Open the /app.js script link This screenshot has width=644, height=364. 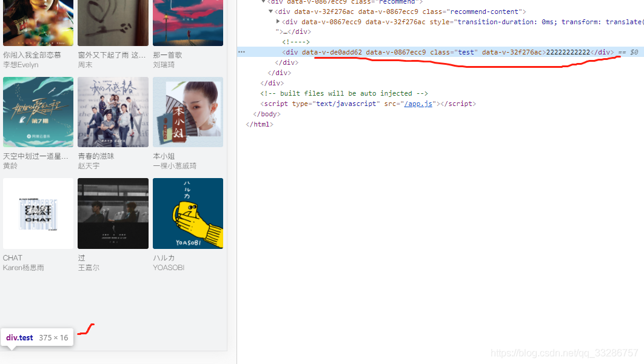point(418,104)
